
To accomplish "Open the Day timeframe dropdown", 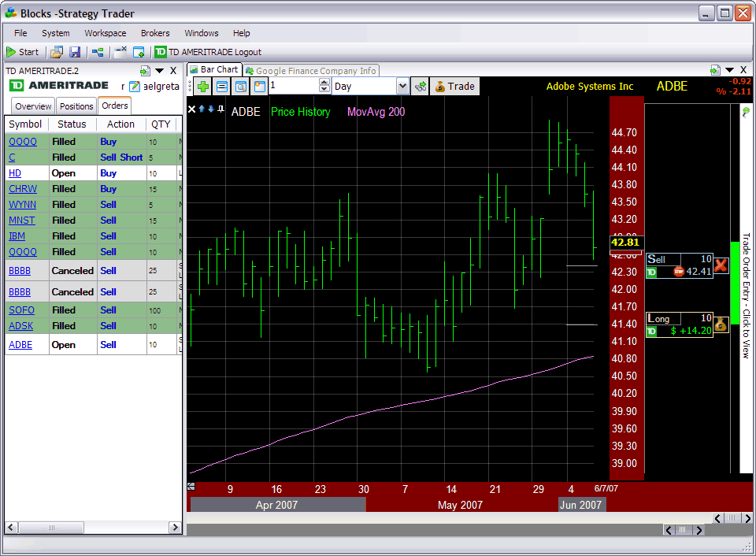I will tap(402, 87).
